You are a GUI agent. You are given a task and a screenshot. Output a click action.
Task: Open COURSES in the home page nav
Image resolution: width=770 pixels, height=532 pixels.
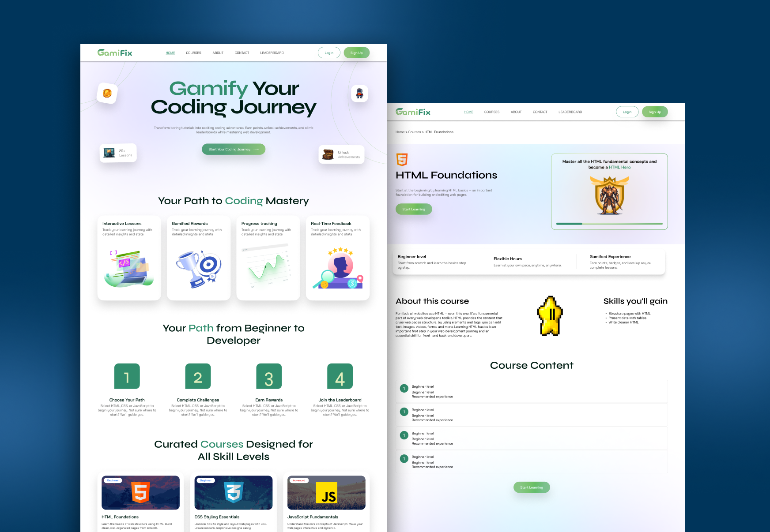pyautogui.click(x=193, y=53)
